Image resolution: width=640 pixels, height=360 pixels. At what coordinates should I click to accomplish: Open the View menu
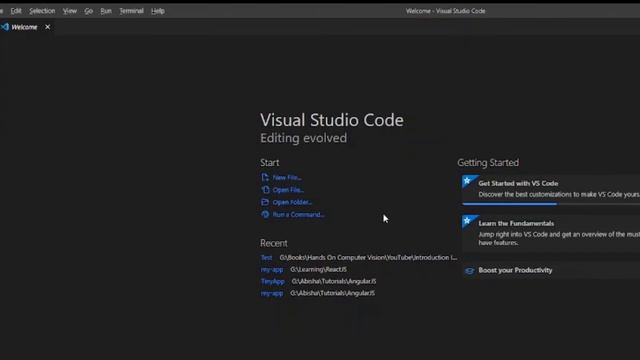(70, 11)
